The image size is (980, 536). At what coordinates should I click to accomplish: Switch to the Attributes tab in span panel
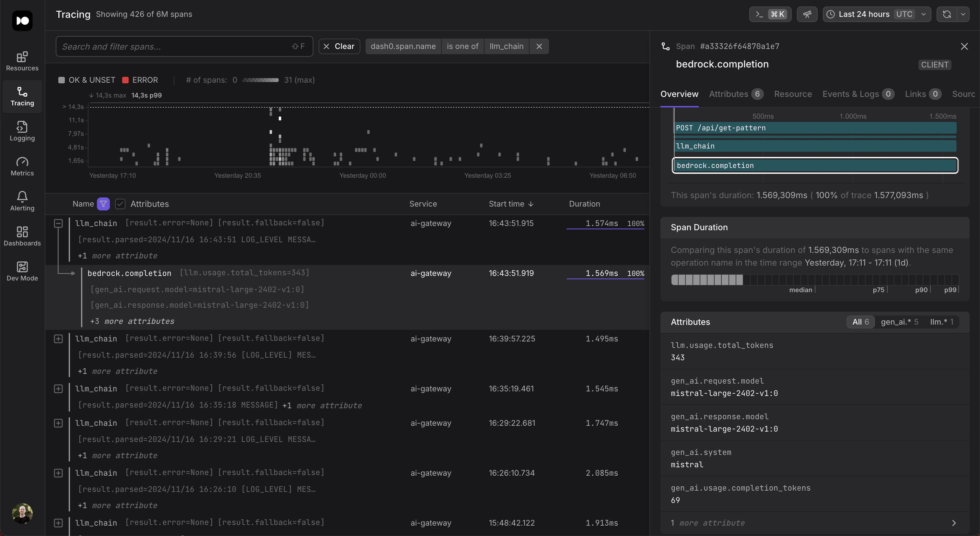pyautogui.click(x=736, y=94)
